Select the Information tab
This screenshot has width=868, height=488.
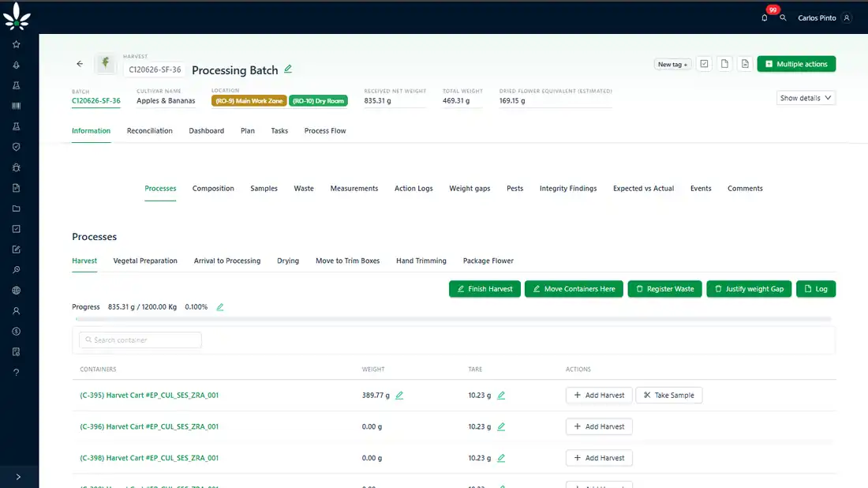point(91,131)
